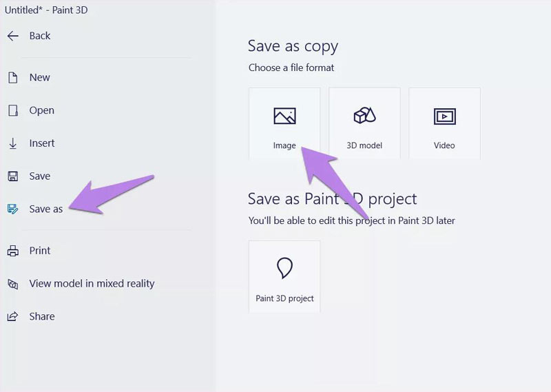Viewport: 551px width, 392px height.
Task: Click the Insert download-arrow icon
Action: (x=13, y=143)
